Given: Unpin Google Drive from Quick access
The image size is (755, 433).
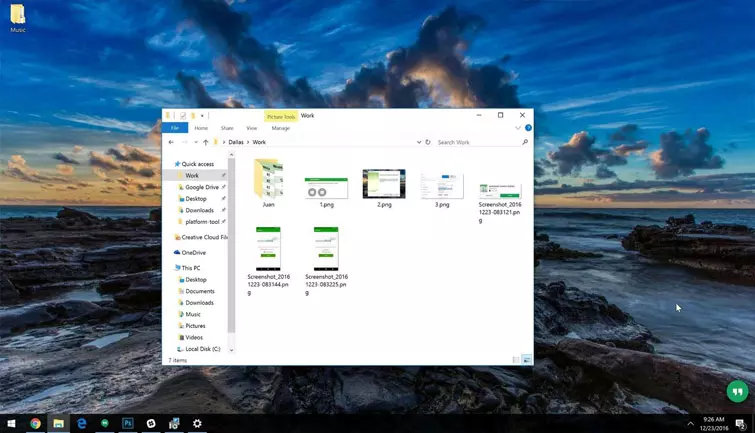Looking at the screenshot, I should click(x=224, y=187).
